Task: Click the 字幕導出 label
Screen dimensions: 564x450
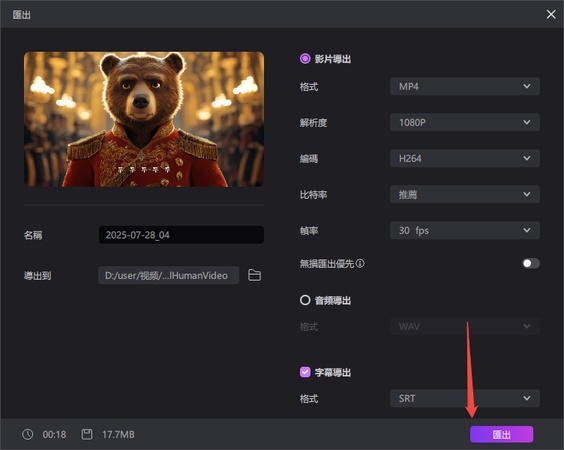Action: tap(333, 372)
